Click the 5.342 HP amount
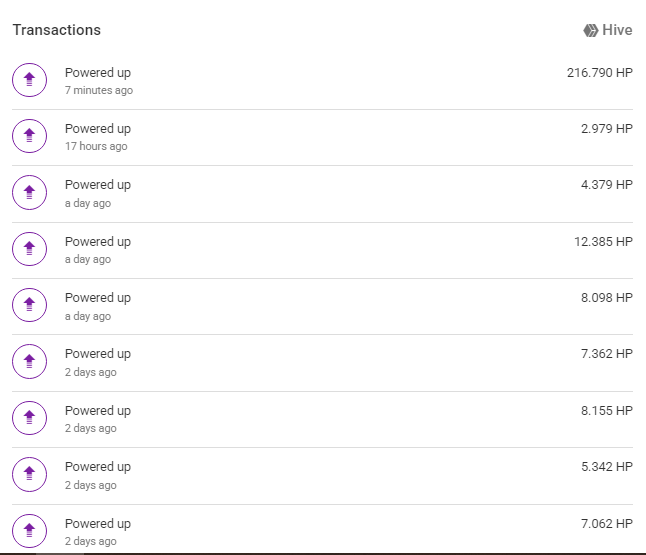This screenshot has width=646, height=555. [x=606, y=467]
